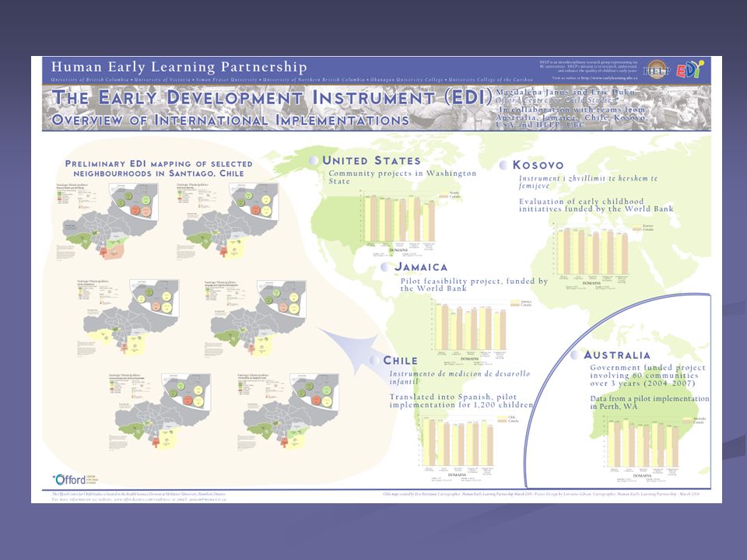This screenshot has width=747, height=560.
Task: Open the Jamaica domains bar chart
Action: click(x=480, y=332)
